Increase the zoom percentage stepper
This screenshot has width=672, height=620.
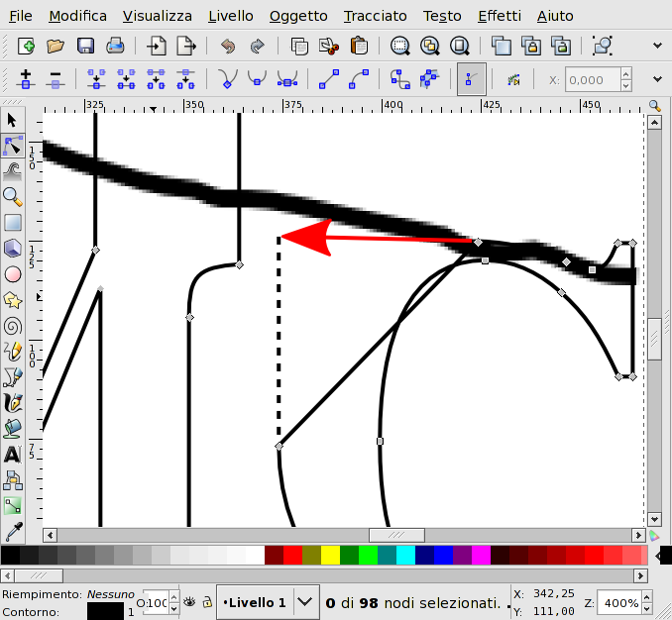[647, 597]
